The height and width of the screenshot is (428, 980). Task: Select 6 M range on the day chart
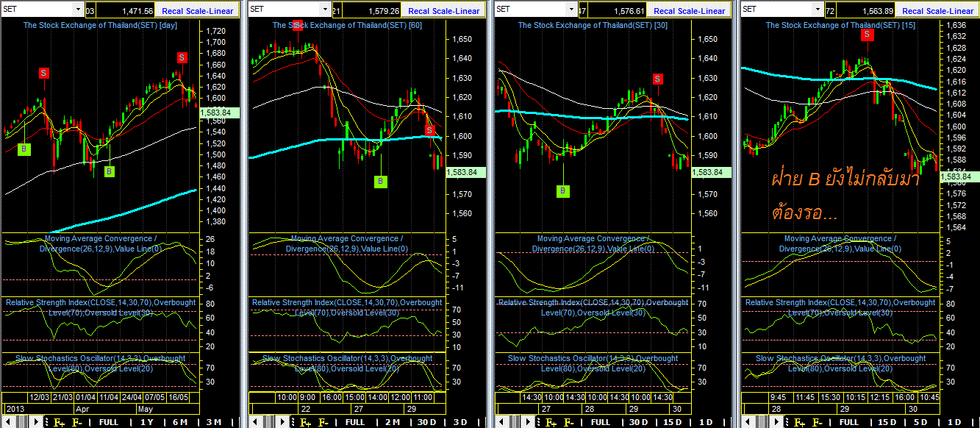(180, 422)
